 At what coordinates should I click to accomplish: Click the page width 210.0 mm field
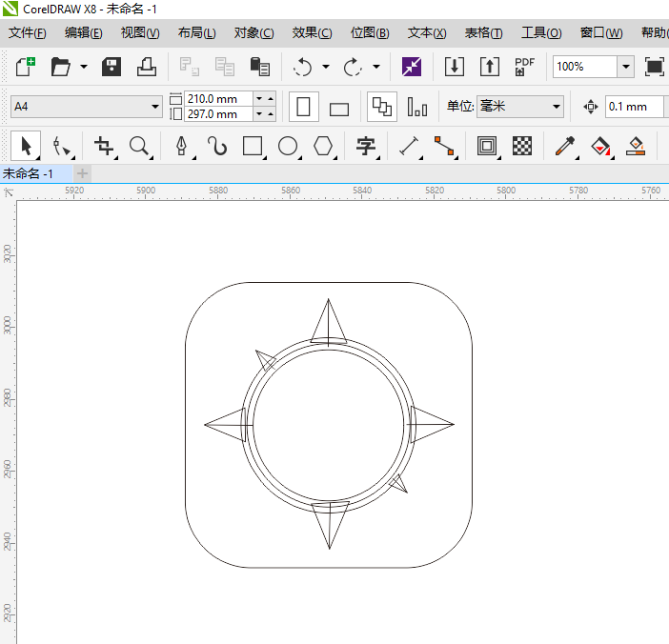(x=217, y=98)
